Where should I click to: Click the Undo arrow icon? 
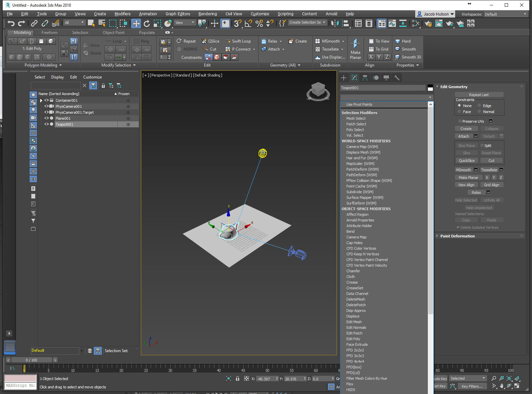tap(11, 23)
